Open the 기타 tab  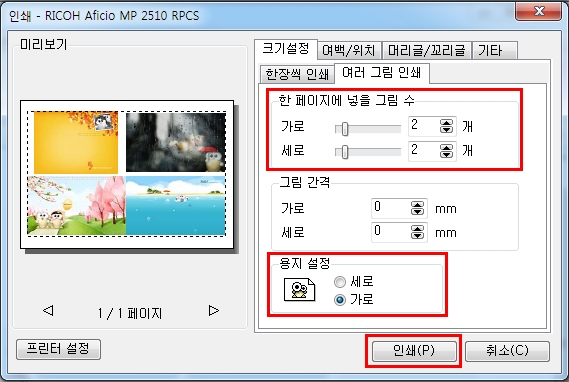coord(495,50)
